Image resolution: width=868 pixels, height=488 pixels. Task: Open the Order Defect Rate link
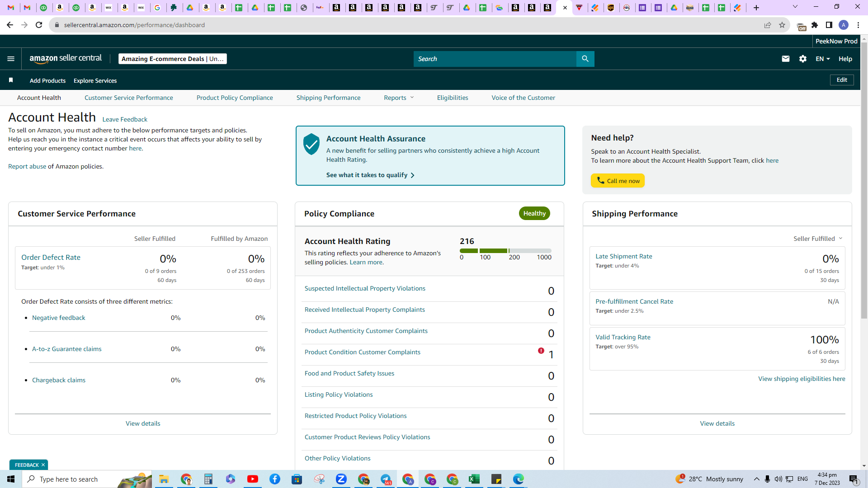pos(51,257)
